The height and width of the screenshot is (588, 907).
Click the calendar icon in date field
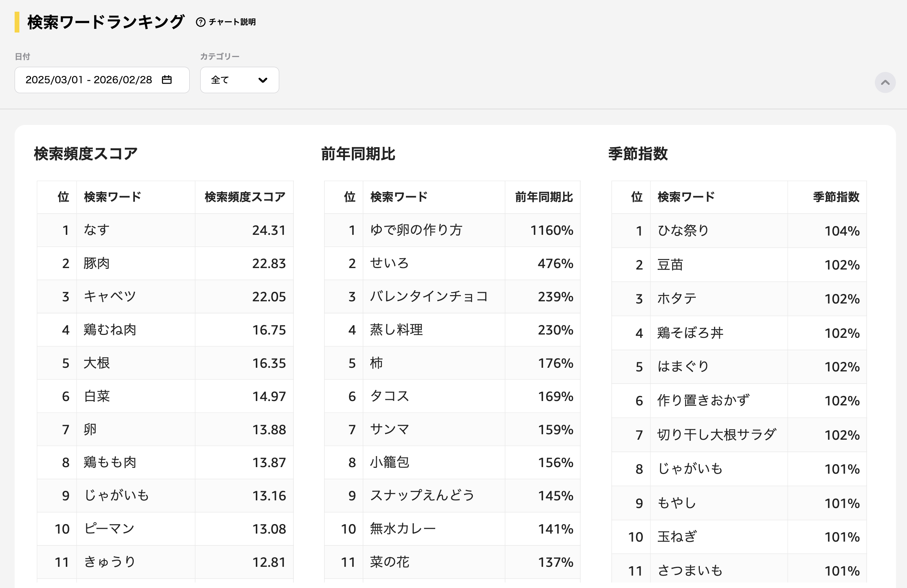[167, 80]
